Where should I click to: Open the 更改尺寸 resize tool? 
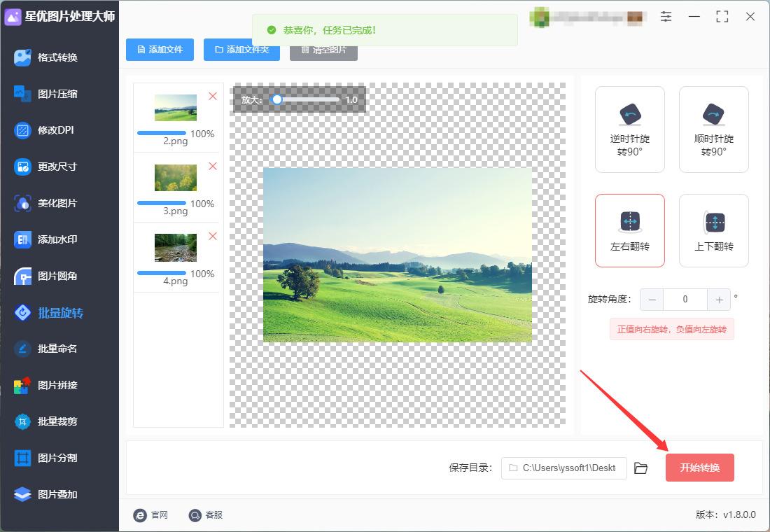point(46,167)
